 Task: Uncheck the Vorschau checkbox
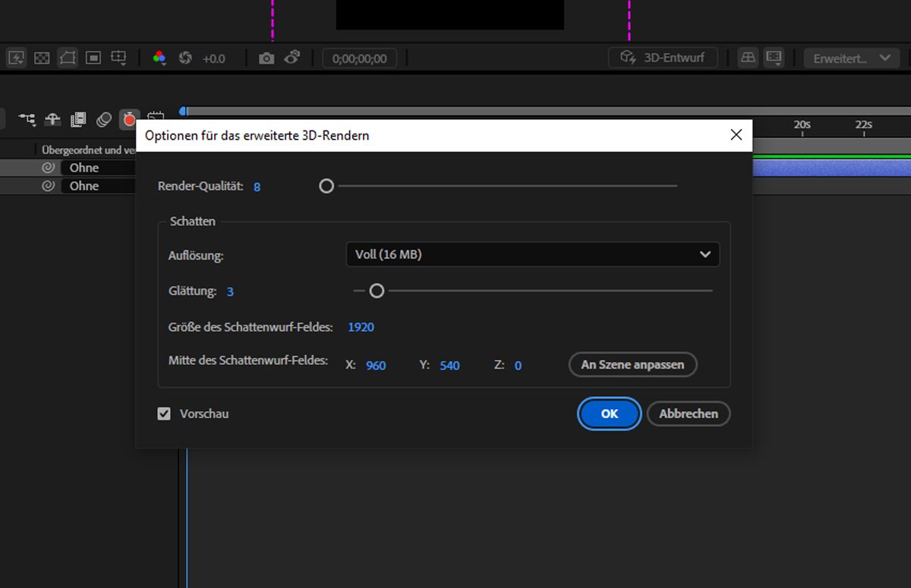click(164, 413)
